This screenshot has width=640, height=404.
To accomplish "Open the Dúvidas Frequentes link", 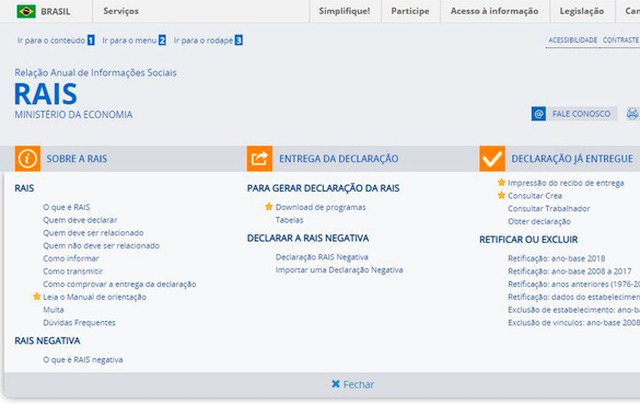I will 79,323.
